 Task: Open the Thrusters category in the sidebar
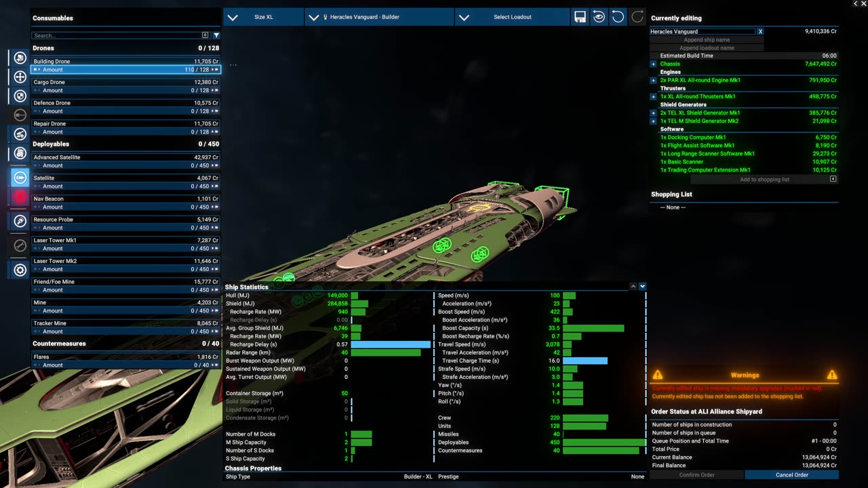point(20,77)
